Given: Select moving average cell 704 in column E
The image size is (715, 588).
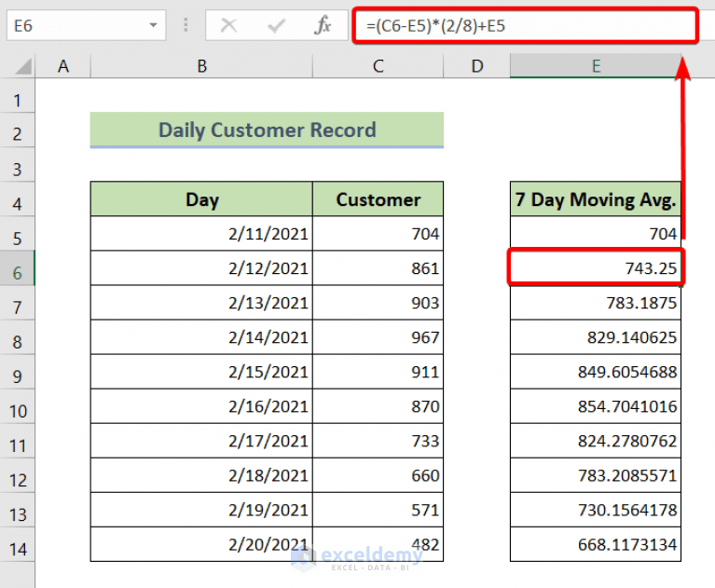Looking at the screenshot, I should (596, 234).
